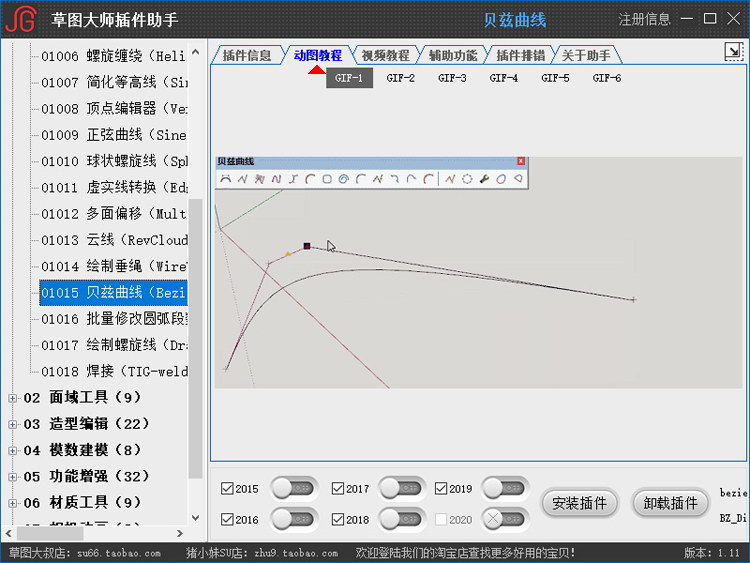Turn on the switch next to 2016
The height and width of the screenshot is (563, 750).
click(x=294, y=519)
